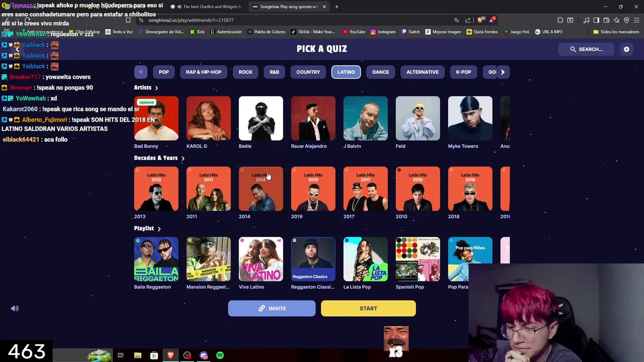Close the quiz picker with X icon
The height and width of the screenshot is (362, 644).
pyautogui.click(x=626, y=49)
